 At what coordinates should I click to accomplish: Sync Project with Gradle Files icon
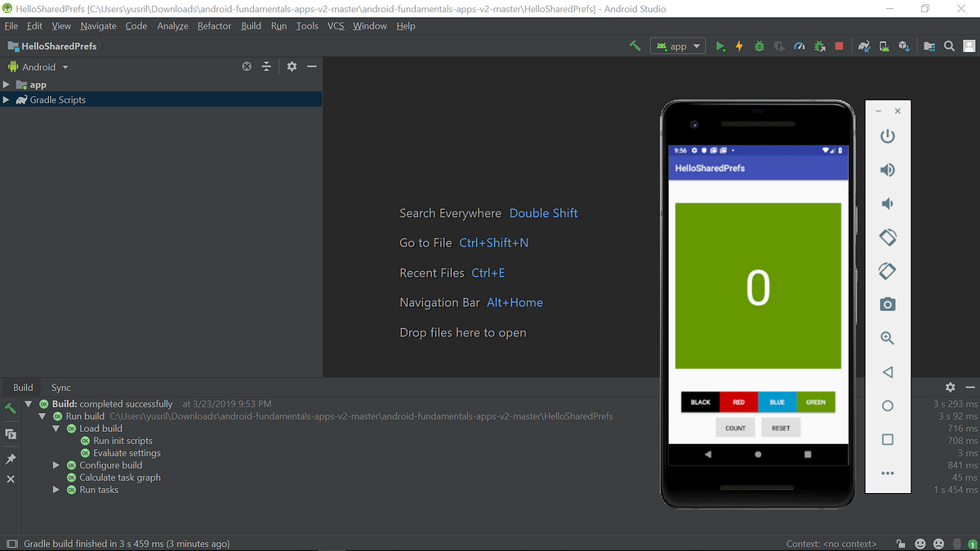coord(863,46)
